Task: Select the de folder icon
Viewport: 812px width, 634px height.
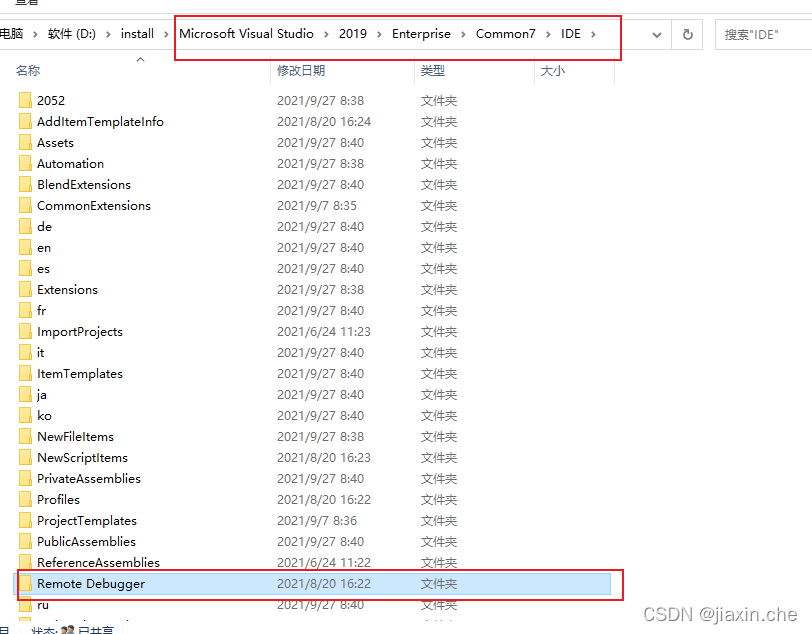Action: pyautogui.click(x=25, y=226)
